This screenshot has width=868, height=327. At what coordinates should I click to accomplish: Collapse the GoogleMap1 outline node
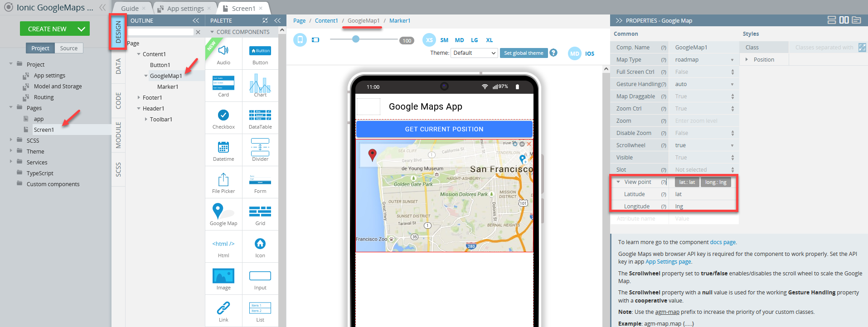(146, 76)
